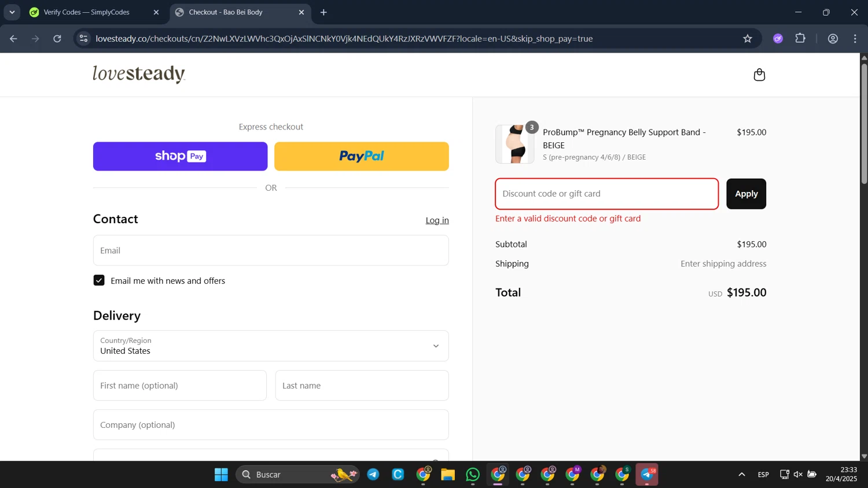Check out with the PayPal button

click(362, 156)
